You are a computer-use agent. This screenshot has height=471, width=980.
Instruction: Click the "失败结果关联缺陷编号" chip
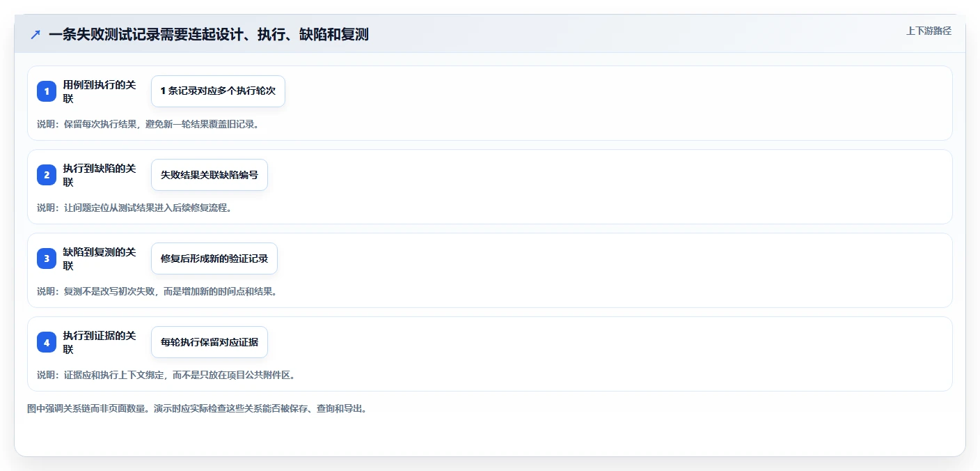pos(210,175)
